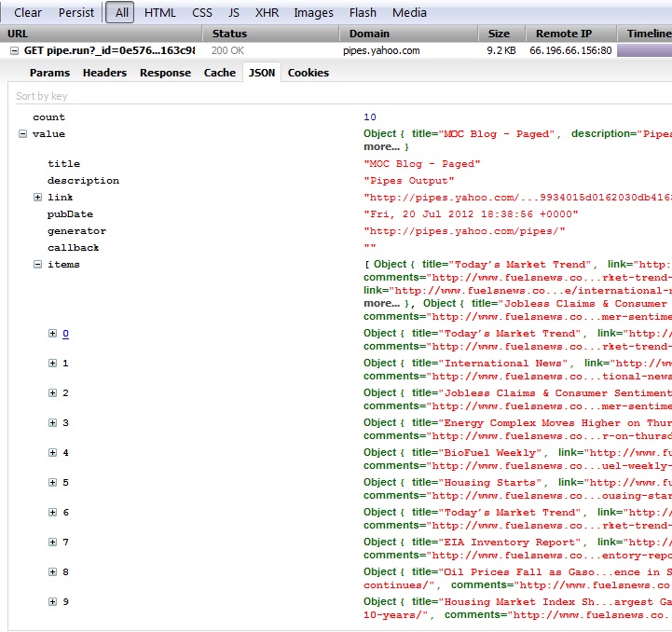Expand item 0 in items list
The width and height of the screenshot is (672, 632).
coord(53,334)
